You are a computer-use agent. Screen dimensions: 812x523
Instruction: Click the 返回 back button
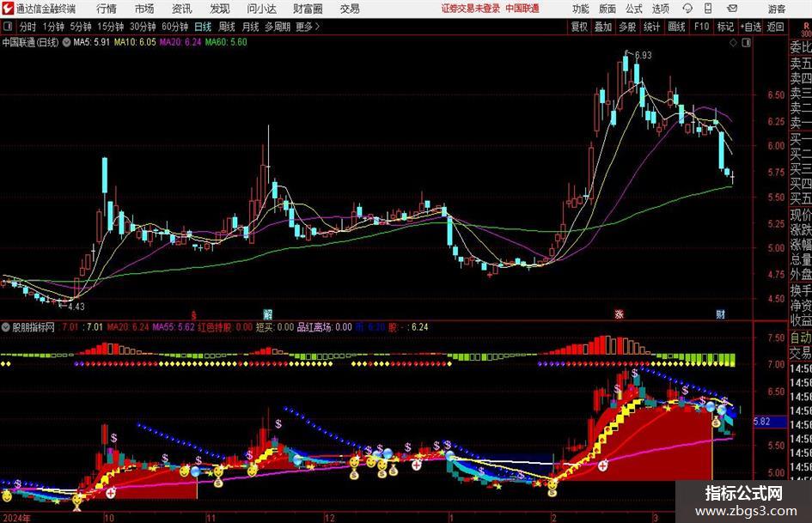[775, 27]
